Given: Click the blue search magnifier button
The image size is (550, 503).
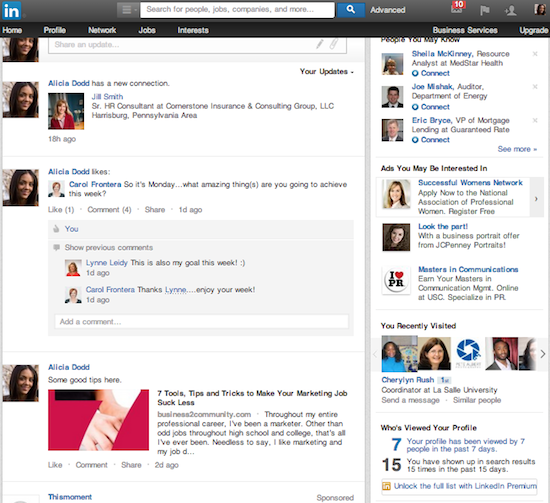Looking at the screenshot, I should coord(350,9).
